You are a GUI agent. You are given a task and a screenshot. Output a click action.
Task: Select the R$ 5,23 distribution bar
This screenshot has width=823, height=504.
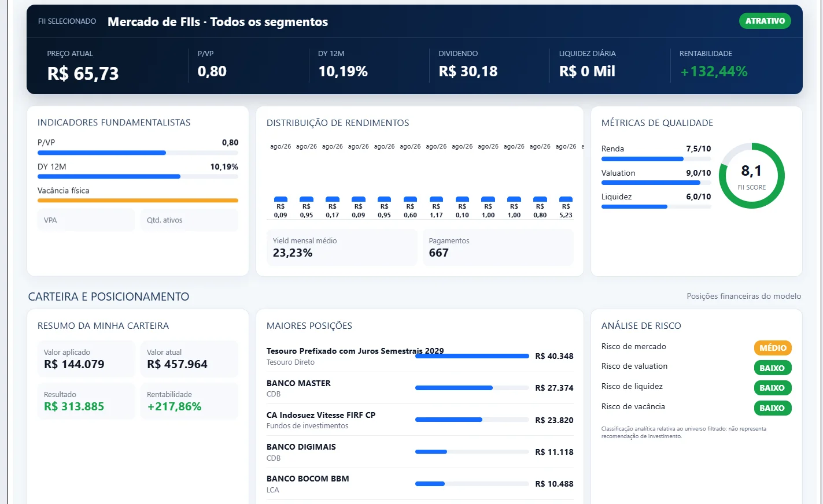[x=566, y=199]
